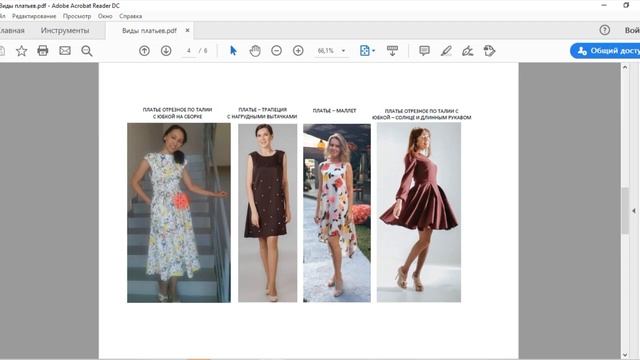Choose the selection arrow tool

coord(233,51)
